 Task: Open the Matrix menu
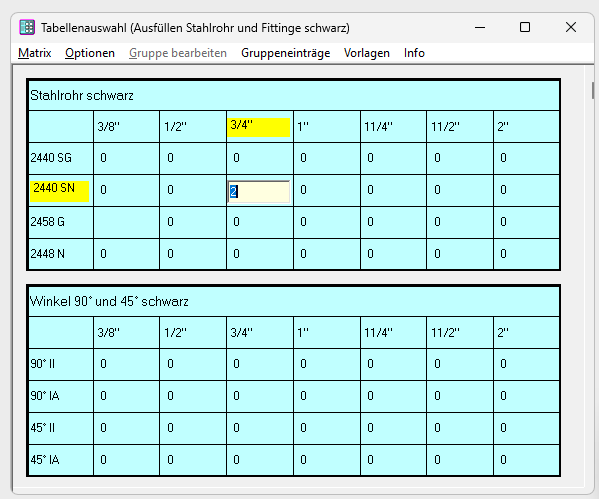click(x=35, y=53)
